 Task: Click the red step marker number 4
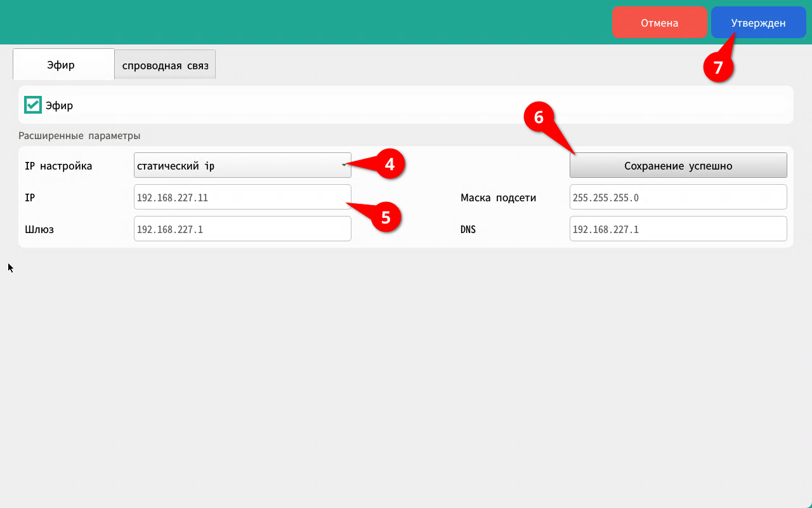390,164
